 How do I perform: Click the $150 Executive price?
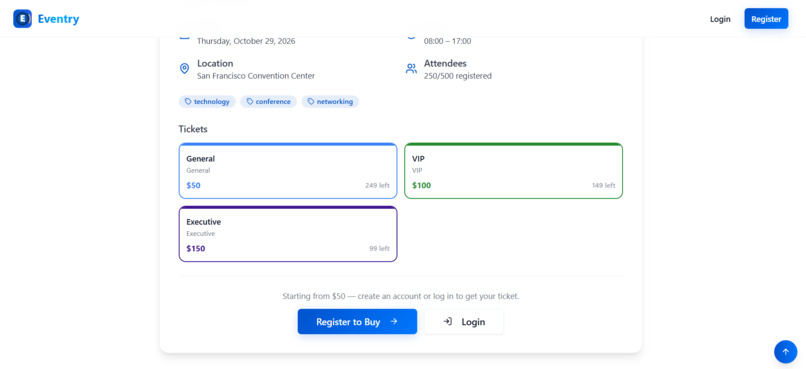[x=196, y=249]
